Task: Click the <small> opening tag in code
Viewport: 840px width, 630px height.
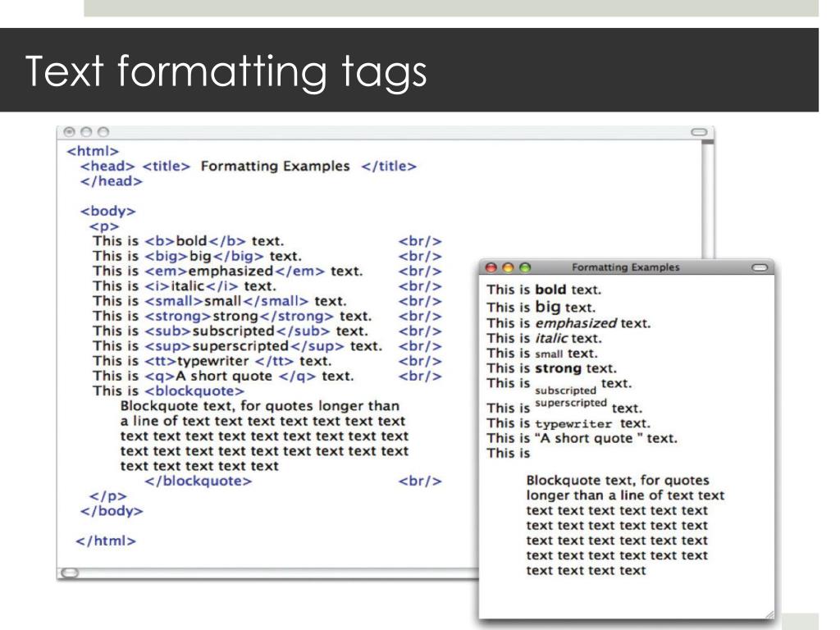Action: 174,301
